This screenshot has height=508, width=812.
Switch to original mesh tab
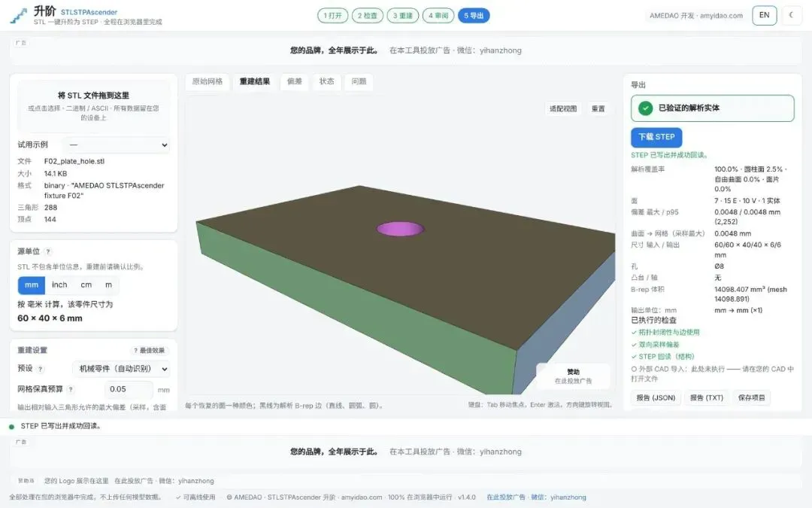(208, 81)
